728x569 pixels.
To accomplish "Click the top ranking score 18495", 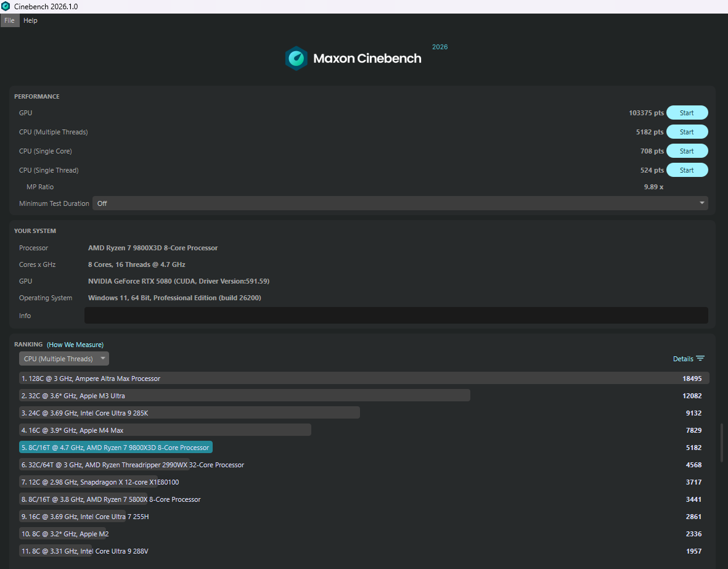I will point(692,379).
